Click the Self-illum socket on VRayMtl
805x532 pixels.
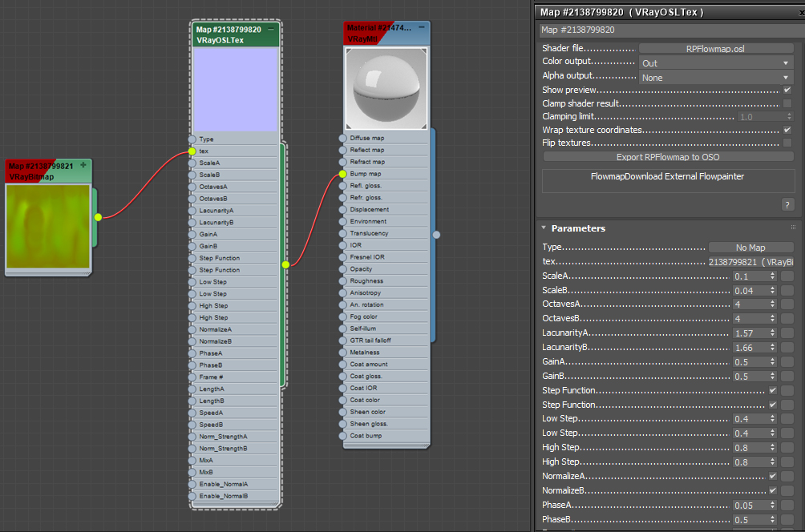coord(343,328)
